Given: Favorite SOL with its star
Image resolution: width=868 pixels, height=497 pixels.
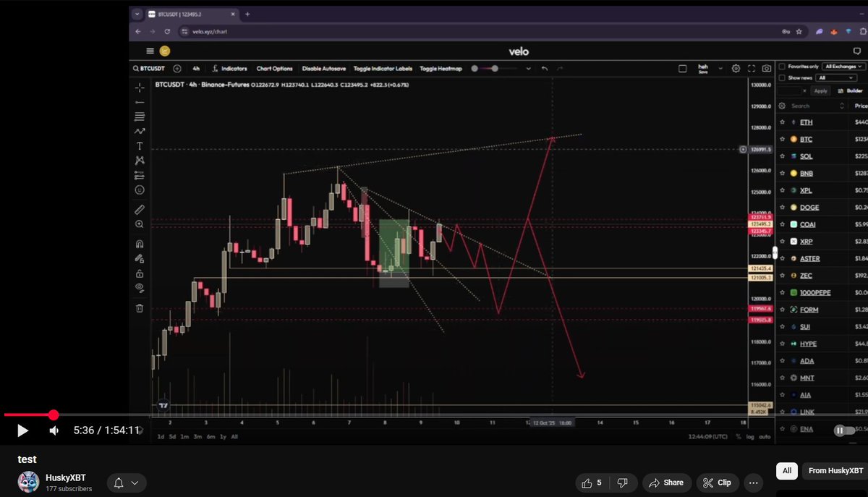Looking at the screenshot, I should click(783, 156).
